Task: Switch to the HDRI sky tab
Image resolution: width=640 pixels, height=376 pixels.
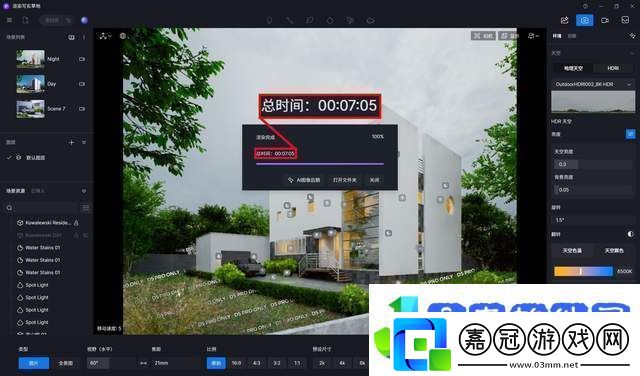Action: [x=613, y=68]
